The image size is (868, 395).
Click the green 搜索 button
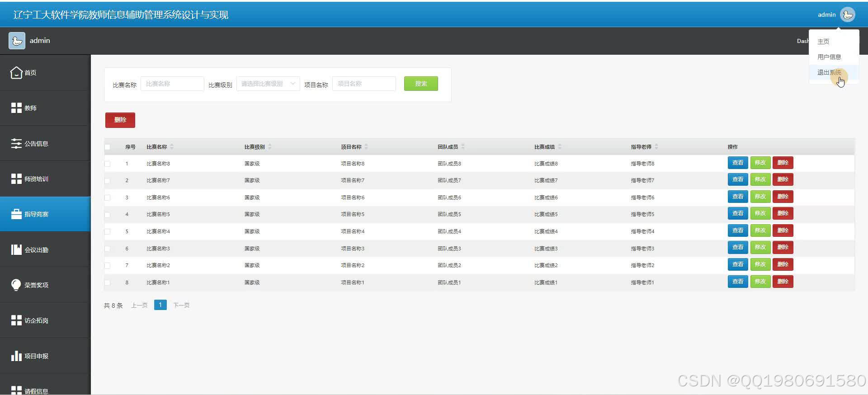[421, 84]
